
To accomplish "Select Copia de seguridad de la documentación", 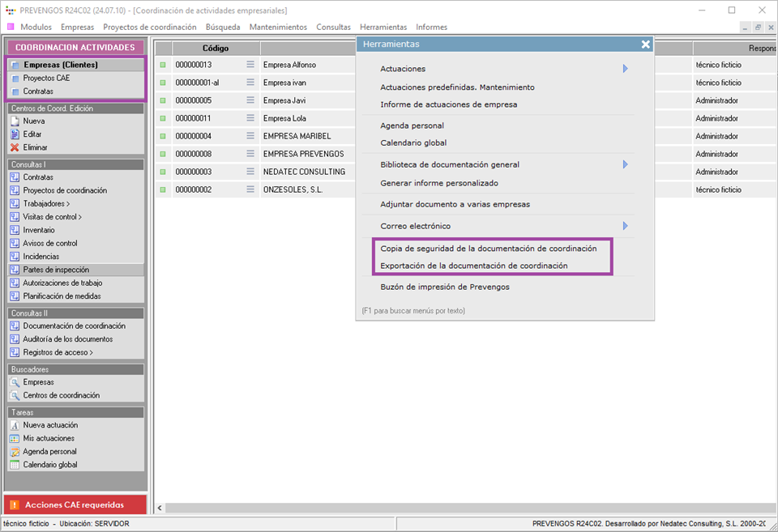I will [x=488, y=249].
